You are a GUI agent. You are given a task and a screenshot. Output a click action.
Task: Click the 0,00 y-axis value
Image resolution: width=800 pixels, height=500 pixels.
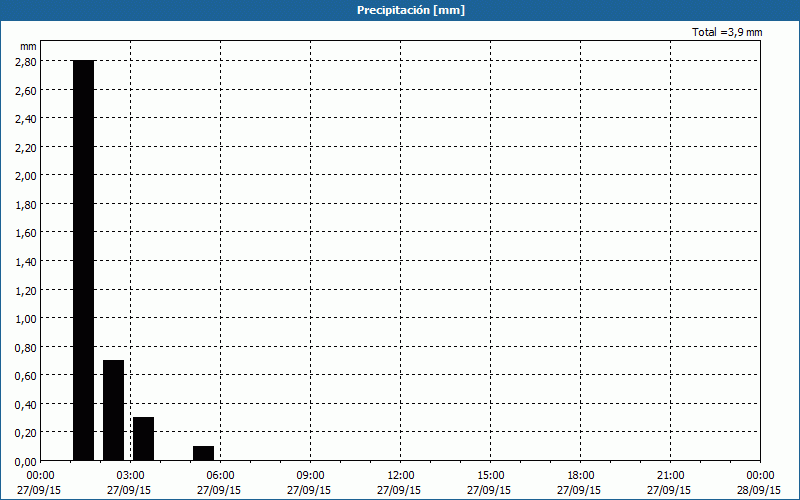[26, 462]
